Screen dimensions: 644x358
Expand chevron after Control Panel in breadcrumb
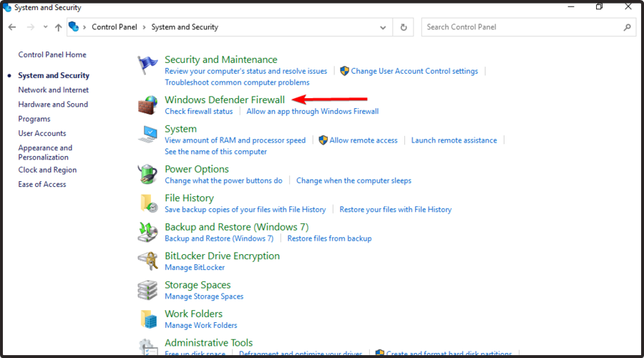[144, 27]
